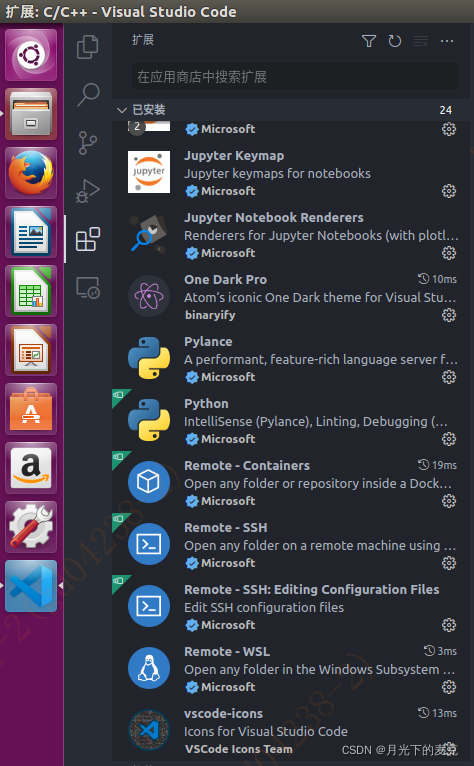Select the Pylance extension title

[208, 342]
